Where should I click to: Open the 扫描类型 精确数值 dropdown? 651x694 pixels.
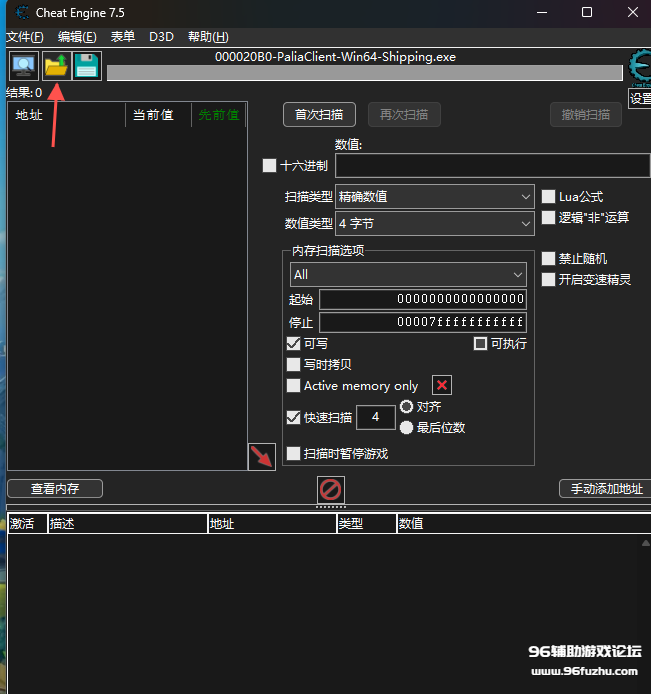pos(435,197)
